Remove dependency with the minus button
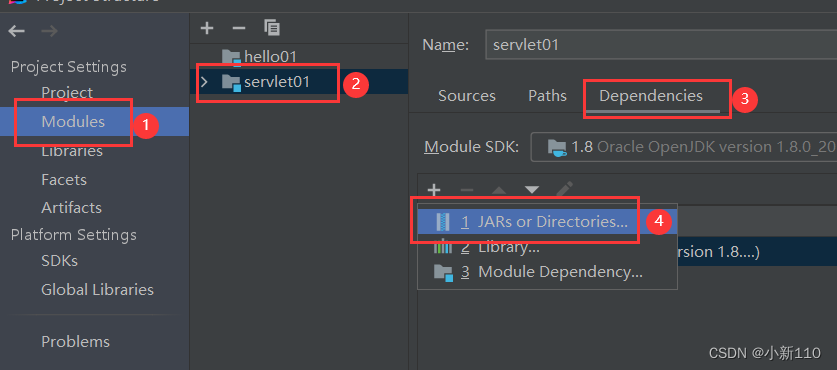The image size is (837, 370). click(x=467, y=190)
